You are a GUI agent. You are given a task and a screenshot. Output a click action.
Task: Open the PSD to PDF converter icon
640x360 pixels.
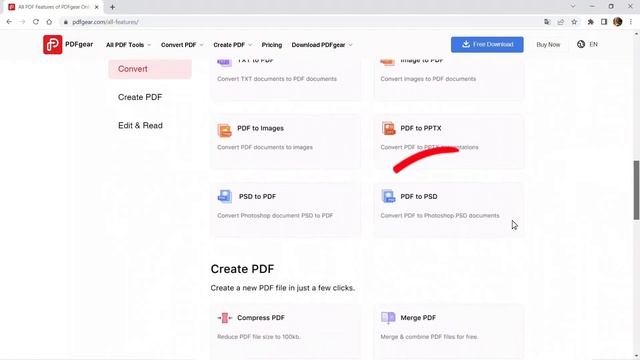click(x=224, y=196)
